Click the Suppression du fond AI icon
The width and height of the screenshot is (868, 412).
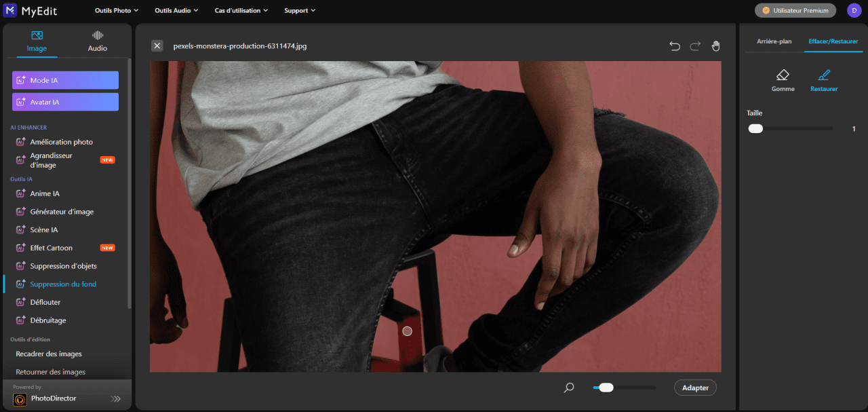click(21, 284)
